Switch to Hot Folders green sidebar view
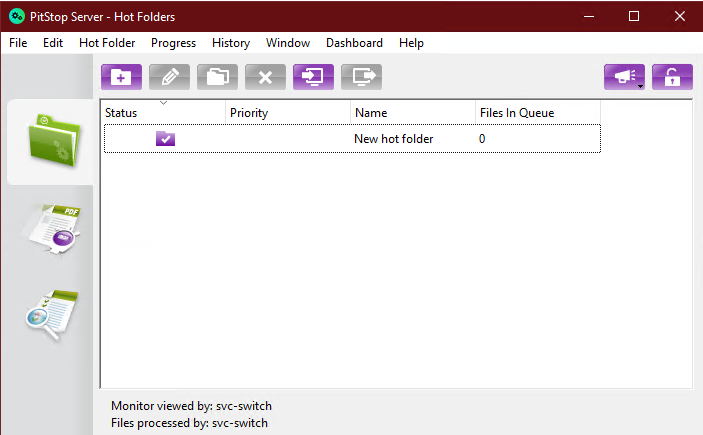This screenshot has height=435, width=703. point(51,143)
